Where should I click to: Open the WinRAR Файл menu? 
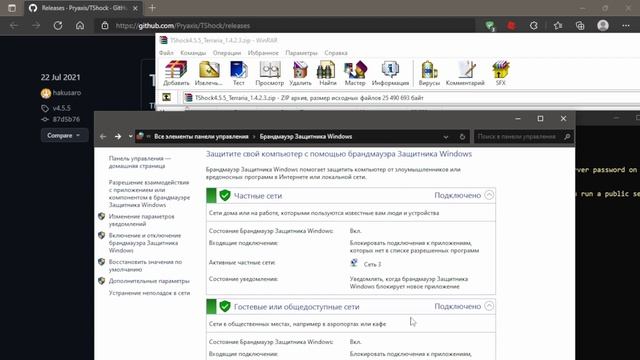tap(166, 53)
